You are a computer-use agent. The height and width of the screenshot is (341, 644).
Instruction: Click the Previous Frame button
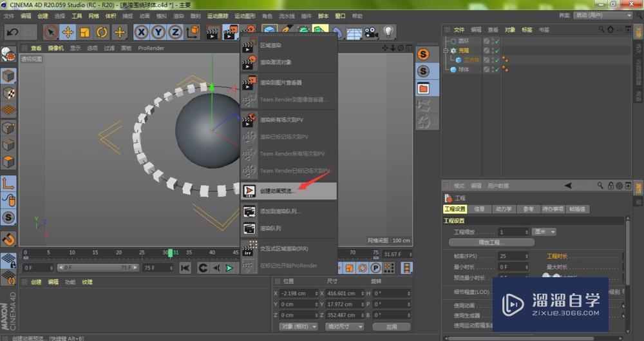(x=216, y=268)
